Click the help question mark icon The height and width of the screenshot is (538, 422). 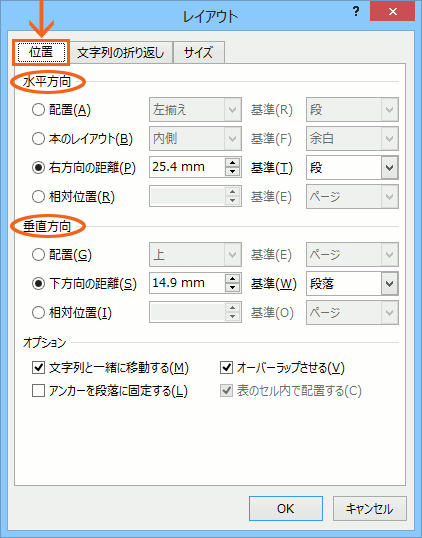click(356, 12)
